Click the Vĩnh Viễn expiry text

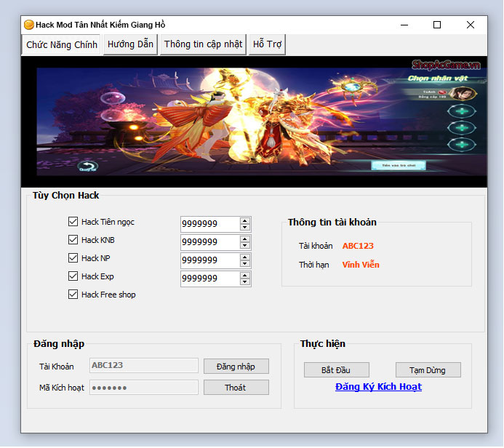361,265
